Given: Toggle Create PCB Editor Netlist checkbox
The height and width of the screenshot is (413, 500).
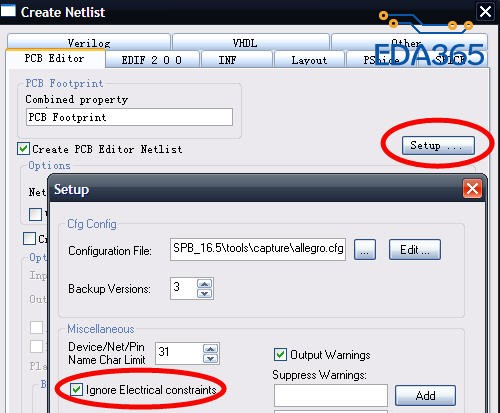Looking at the screenshot, I should [23, 149].
